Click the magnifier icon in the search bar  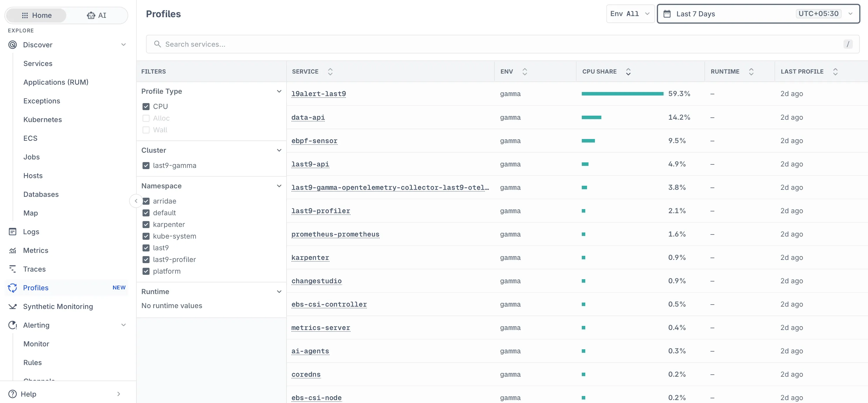[x=157, y=44]
